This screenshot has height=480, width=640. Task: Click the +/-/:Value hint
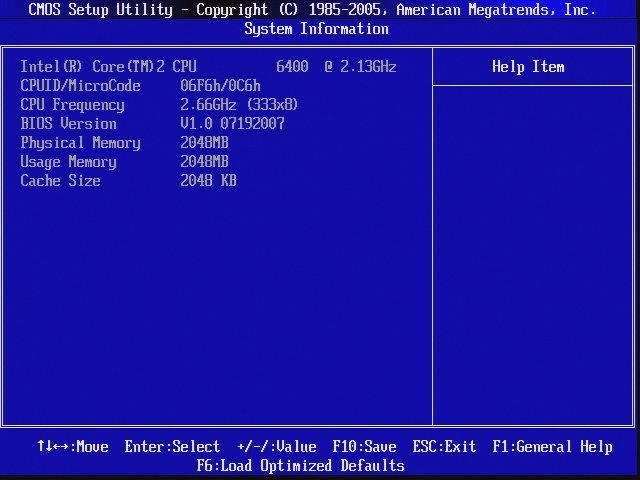[276, 447]
